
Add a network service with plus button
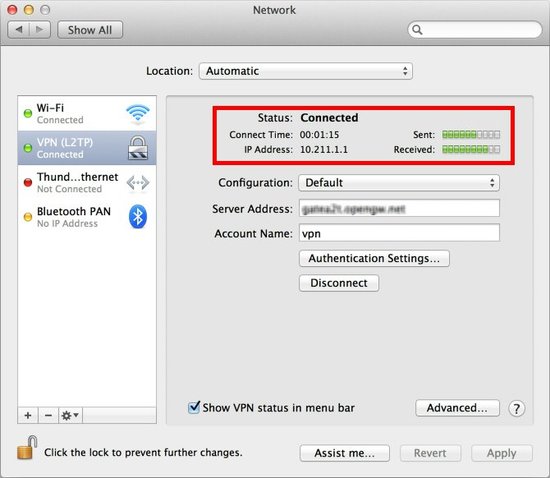(28, 416)
